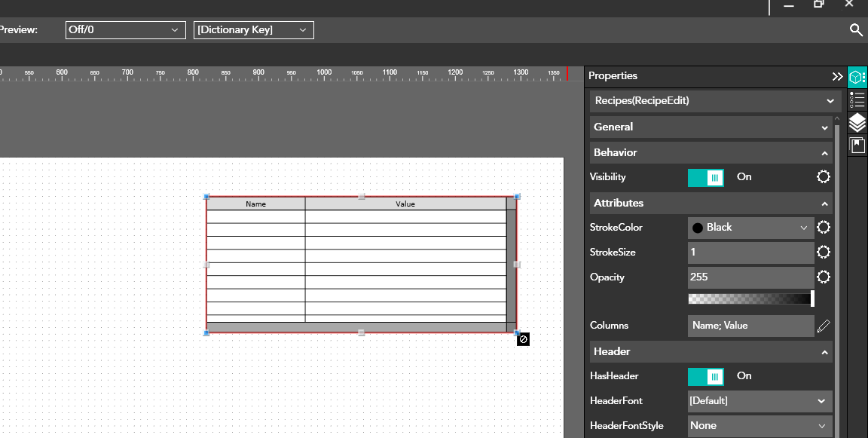Viewport: 868px width, 438px height.
Task: Open the Off/0 preview dropdown
Action: pyautogui.click(x=125, y=30)
